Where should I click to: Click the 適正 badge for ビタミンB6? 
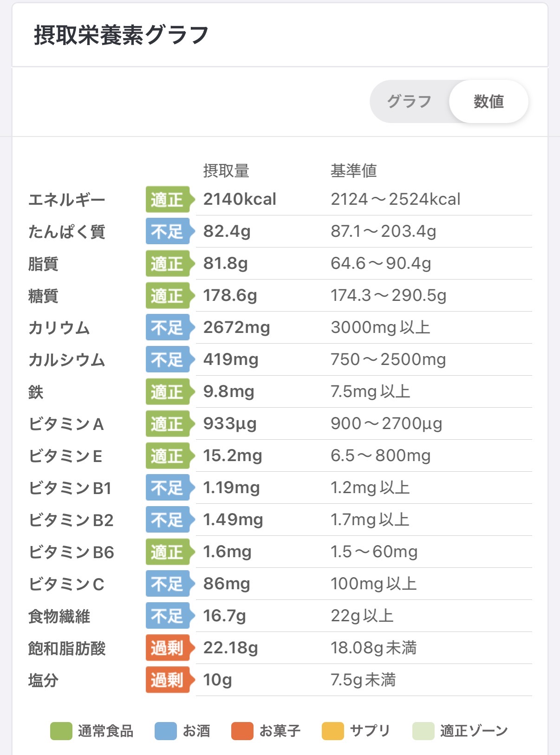click(168, 552)
